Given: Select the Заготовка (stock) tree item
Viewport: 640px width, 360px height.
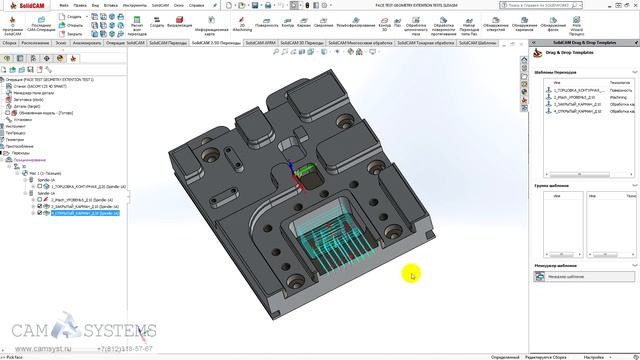Looking at the screenshot, I should pyautogui.click(x=29, y=100).
